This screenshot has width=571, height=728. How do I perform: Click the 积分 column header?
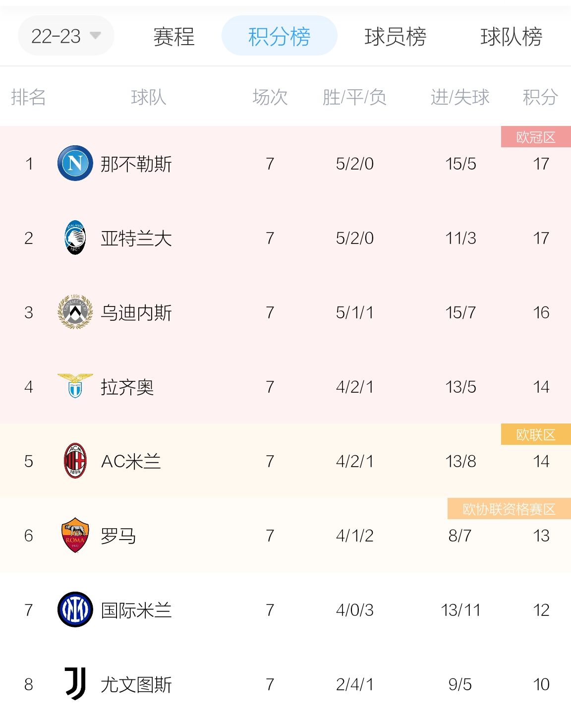click(x=540, y=97)
